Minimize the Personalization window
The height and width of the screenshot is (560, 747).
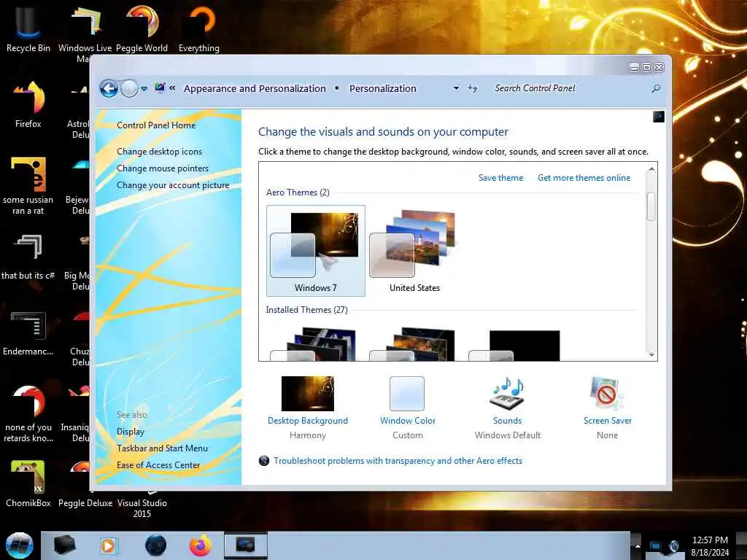[x=634, y=68]
